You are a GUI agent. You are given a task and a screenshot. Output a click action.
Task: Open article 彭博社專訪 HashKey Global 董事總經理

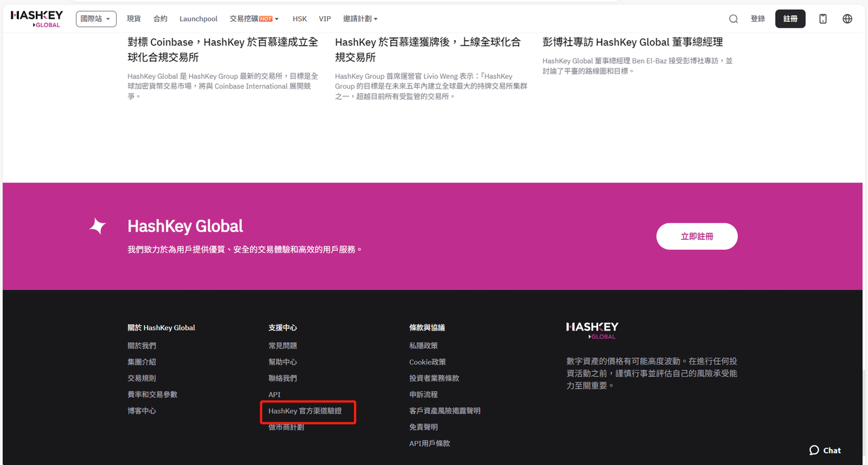tap(632, 42)
